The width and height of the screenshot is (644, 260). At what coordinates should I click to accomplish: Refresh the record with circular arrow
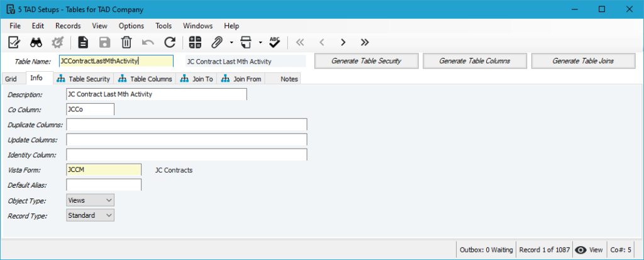pos(170,42)
